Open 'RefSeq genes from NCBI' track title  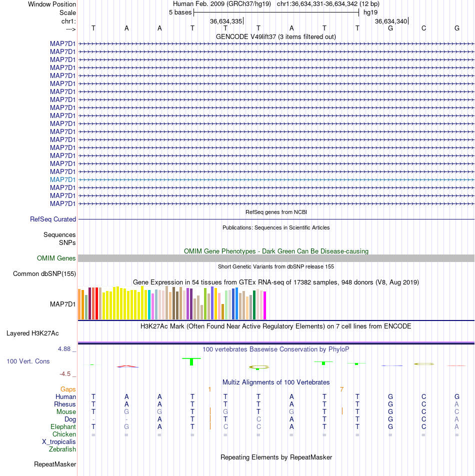coord(276,212)
